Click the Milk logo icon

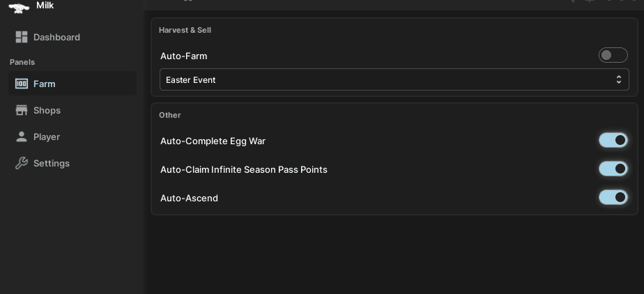(x=19, y=7)
